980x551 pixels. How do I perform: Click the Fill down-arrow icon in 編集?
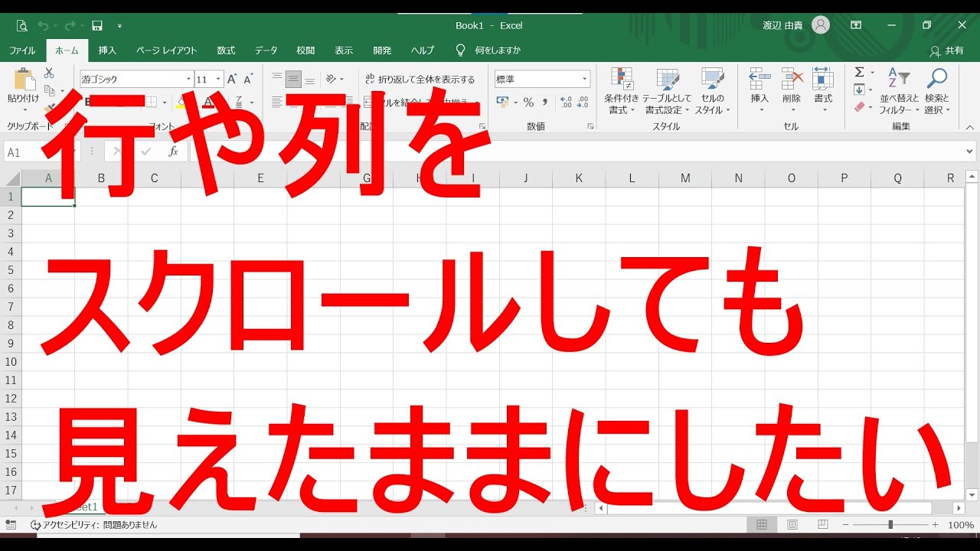[859, 90]
